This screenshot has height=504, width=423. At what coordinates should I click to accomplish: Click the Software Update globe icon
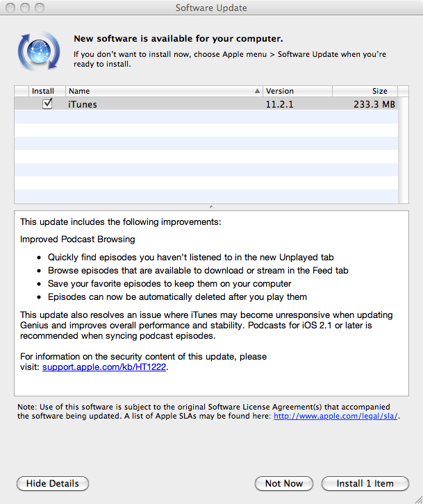[39, 51]
